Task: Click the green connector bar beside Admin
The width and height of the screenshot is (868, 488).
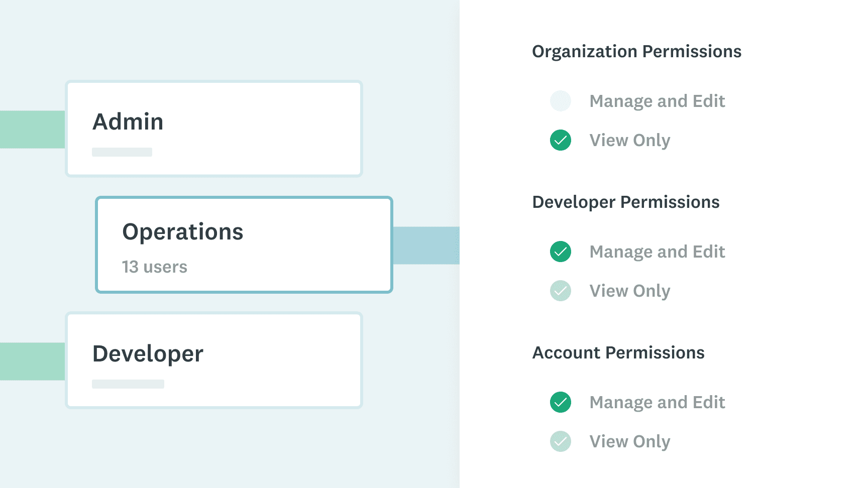Action: coord(33,130)
